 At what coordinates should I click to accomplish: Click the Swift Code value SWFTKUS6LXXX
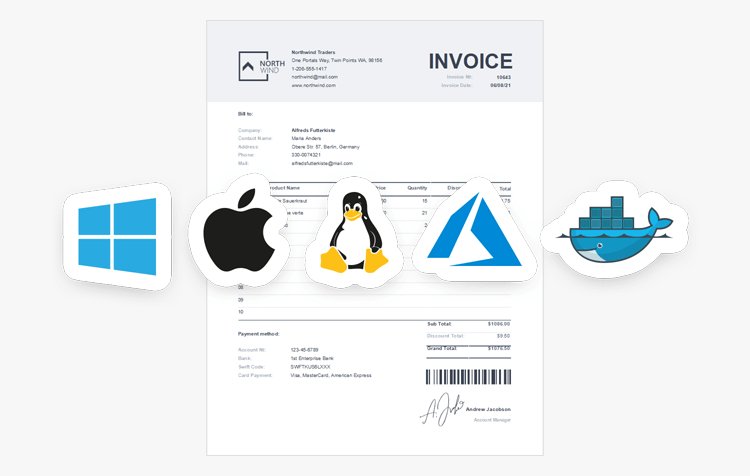(x=310, y=367)
